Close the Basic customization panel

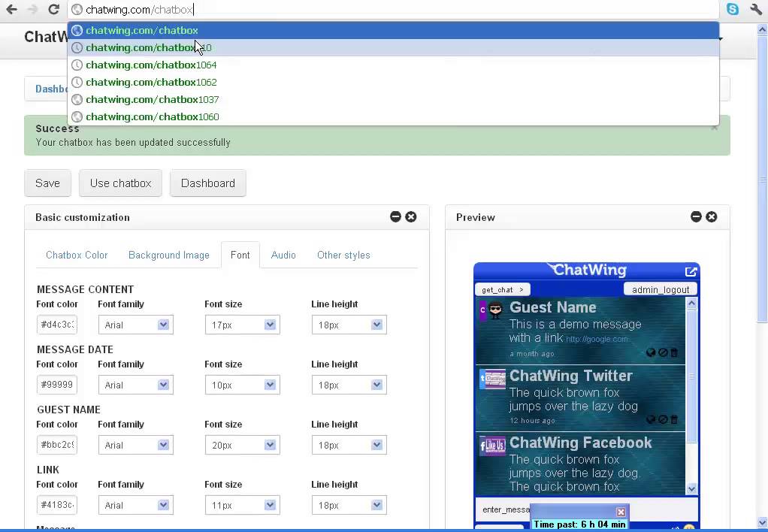click(411, 216)
